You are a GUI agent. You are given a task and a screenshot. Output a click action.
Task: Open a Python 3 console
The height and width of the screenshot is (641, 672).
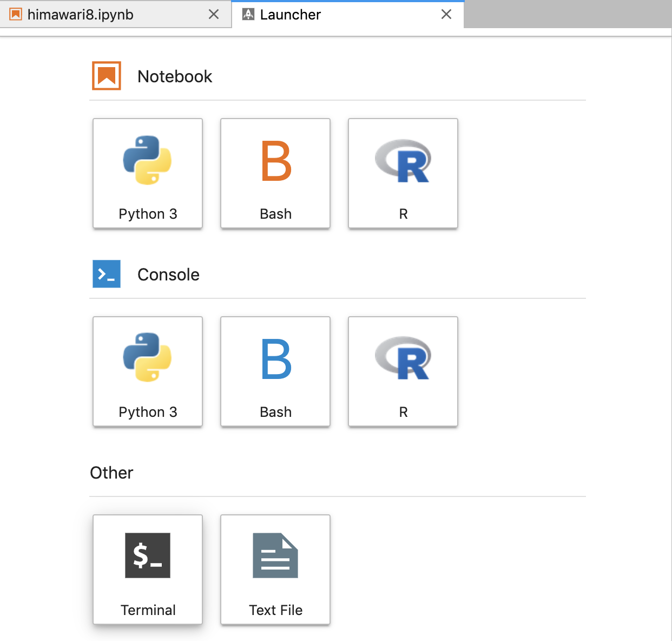point(148,371)
